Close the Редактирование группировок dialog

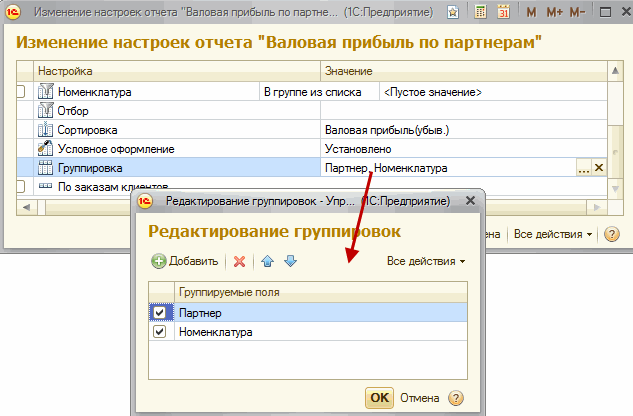tap(470, 201)
